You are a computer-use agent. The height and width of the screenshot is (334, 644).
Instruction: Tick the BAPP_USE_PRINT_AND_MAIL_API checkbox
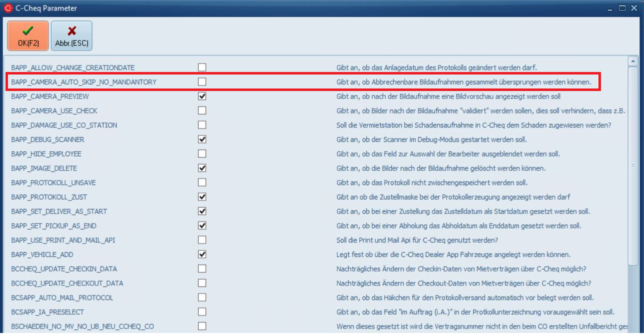202,240
